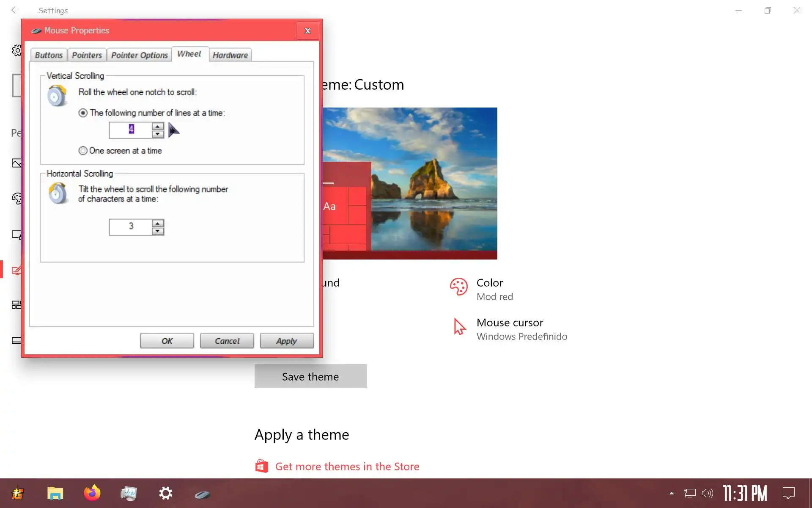This screenshot has width=812, height=508.
Task: Click the Store bag icon
Action: click(261, 466)
